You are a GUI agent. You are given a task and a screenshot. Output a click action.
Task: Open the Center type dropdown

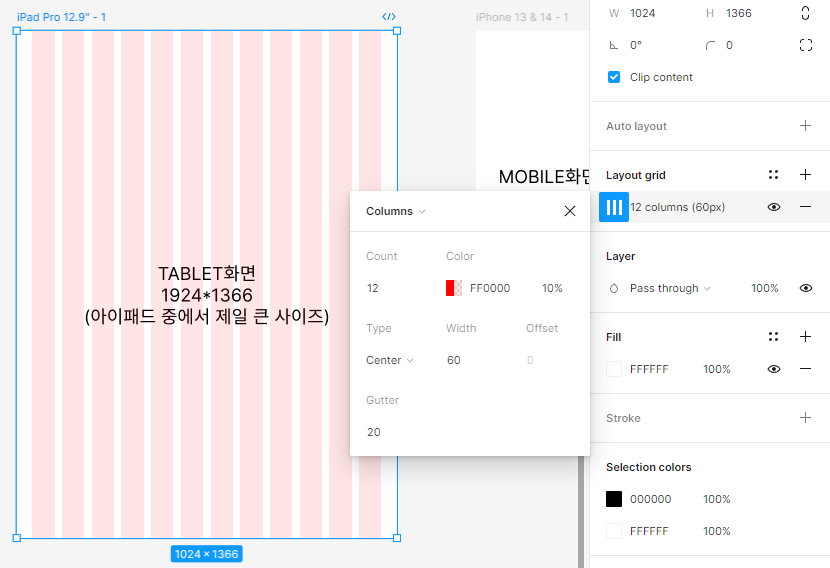pos(390,360)
